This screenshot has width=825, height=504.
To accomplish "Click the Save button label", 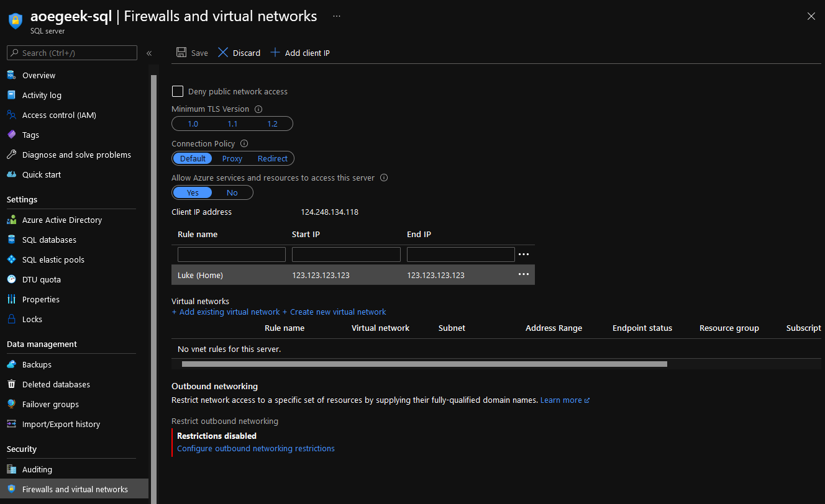I will (199, 53).
